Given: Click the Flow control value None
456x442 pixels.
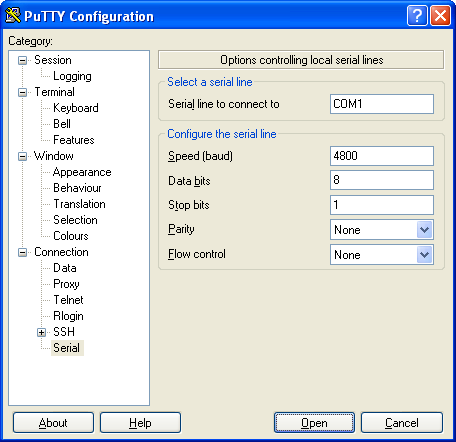Looking at the screenshot, I should pyautogui.click(x=347, y=255).
